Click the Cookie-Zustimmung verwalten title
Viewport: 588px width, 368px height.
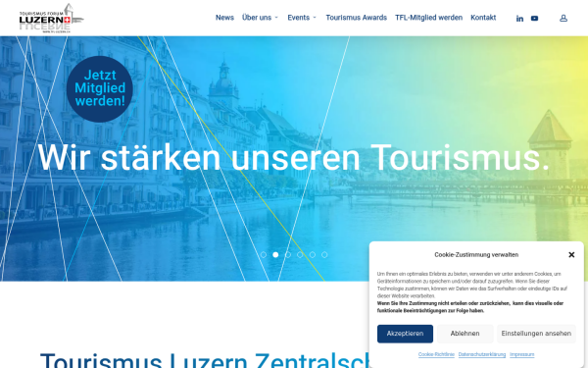tap(476, 254)
